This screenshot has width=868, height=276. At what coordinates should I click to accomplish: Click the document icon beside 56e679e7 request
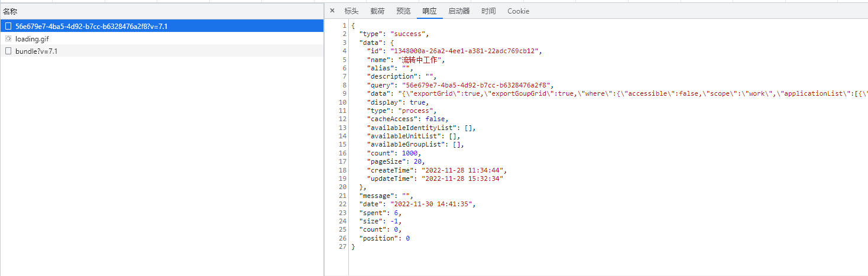click(8, 26)
